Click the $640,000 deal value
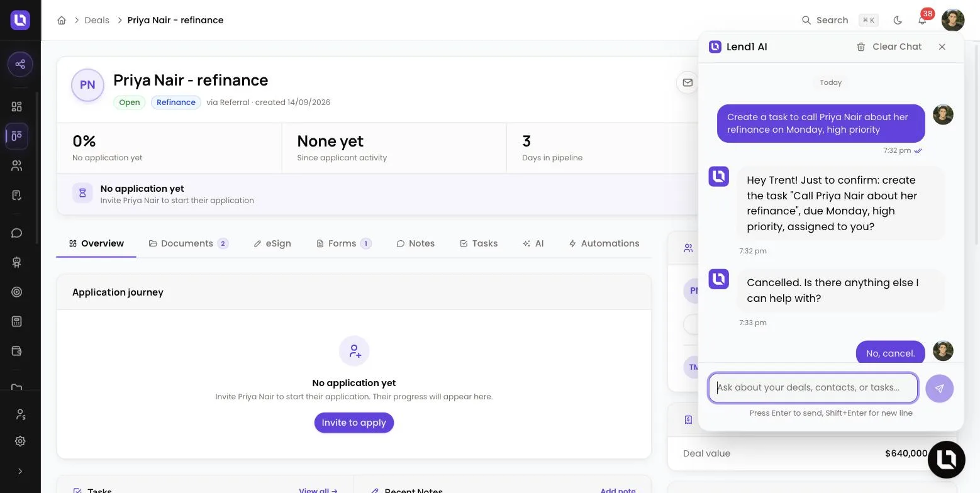 click(906, 453)
